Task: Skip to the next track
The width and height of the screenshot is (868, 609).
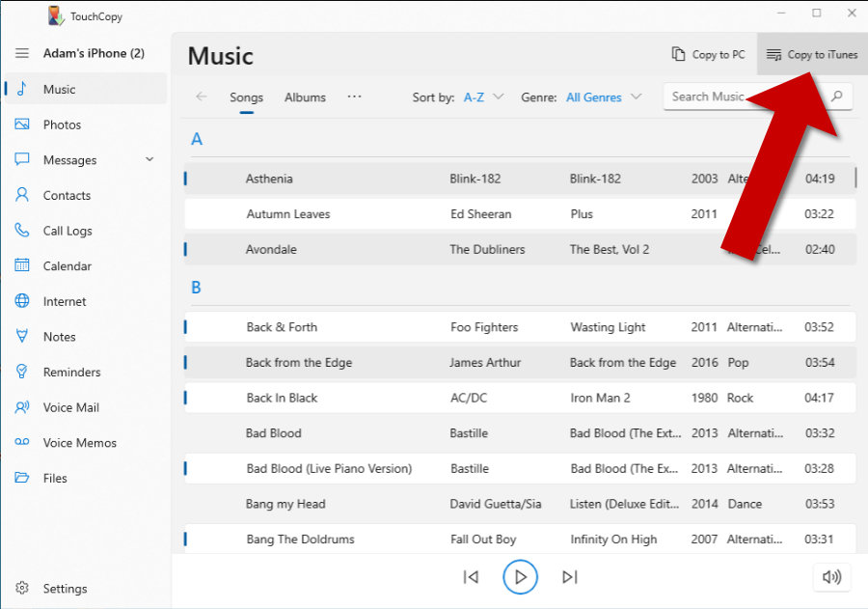Action: pyautogui.click(x=570, y=577)
